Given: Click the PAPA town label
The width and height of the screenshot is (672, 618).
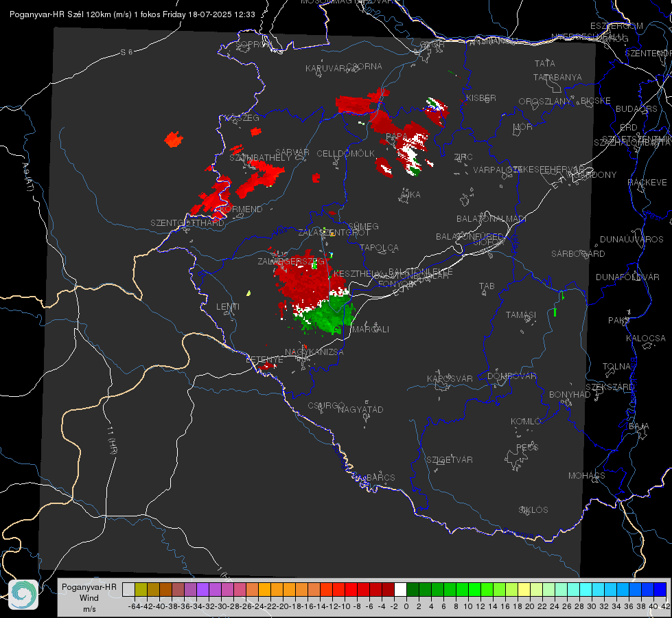Looking at the screenshot, I should click(397, 136).
